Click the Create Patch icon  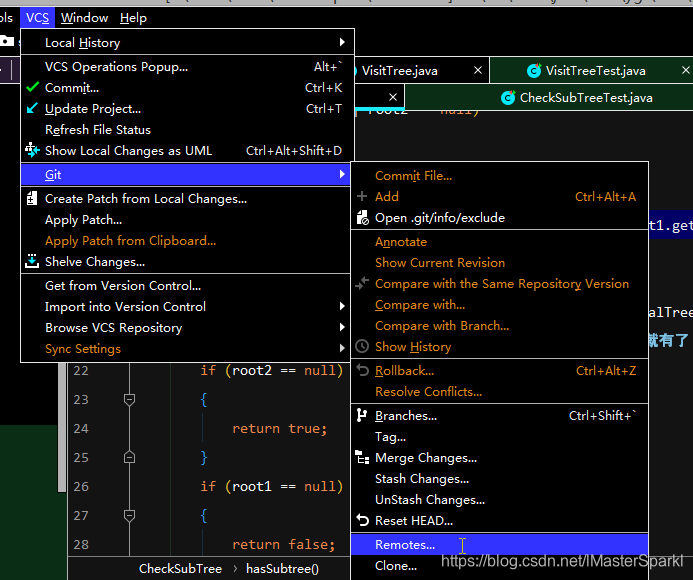(31, 198)
